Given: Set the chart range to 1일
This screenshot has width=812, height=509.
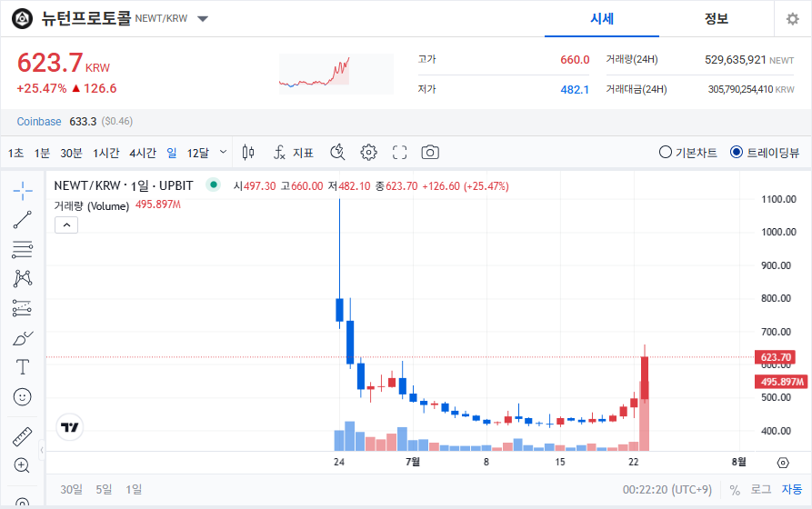Looking at the screenshot, I should point(134,489).
